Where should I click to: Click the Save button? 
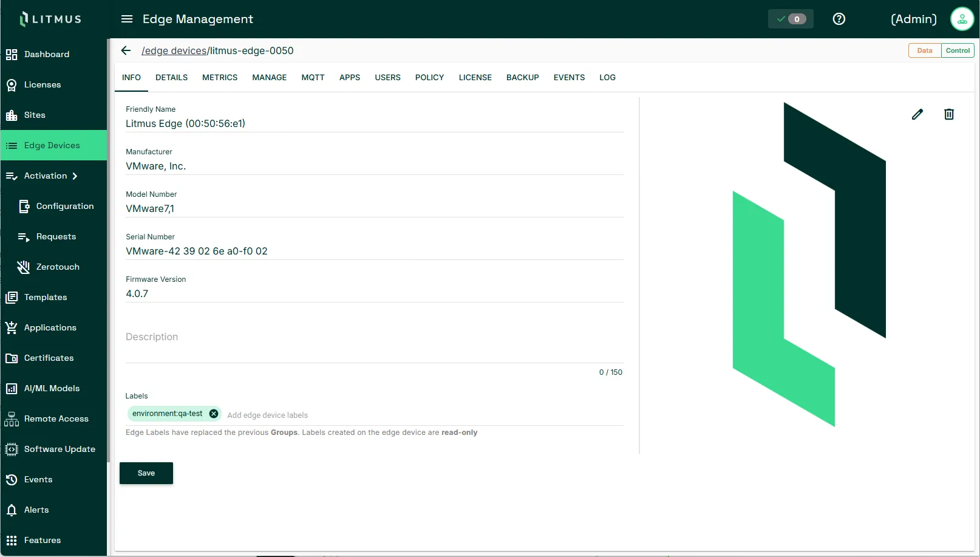coord(146,473)
